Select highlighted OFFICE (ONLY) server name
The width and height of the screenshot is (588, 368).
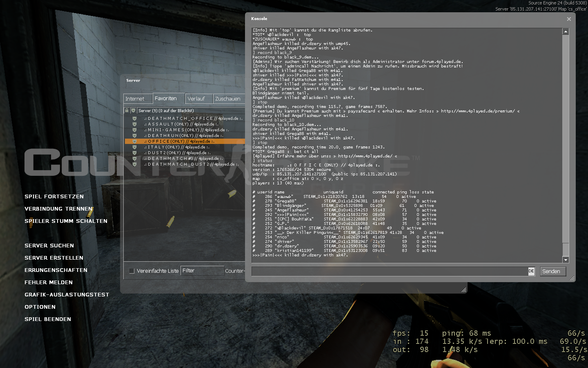click(x=179, y=141)
